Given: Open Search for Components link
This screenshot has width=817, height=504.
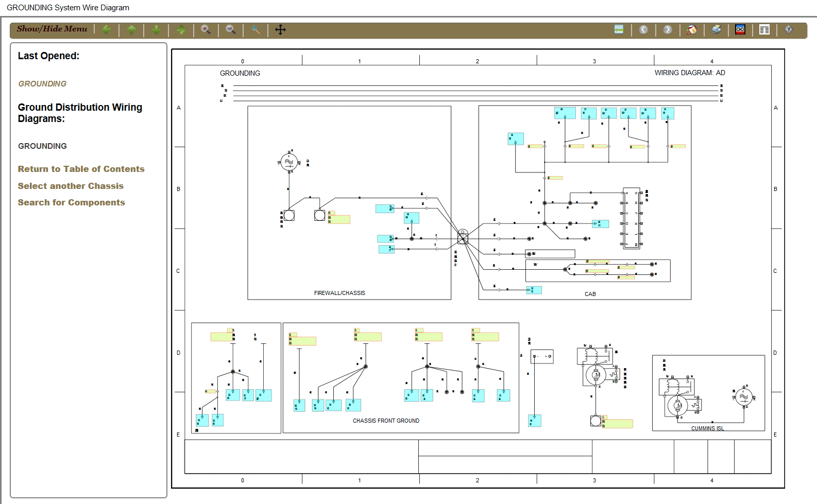Looking at the screenshot, I should pos(71,203).
